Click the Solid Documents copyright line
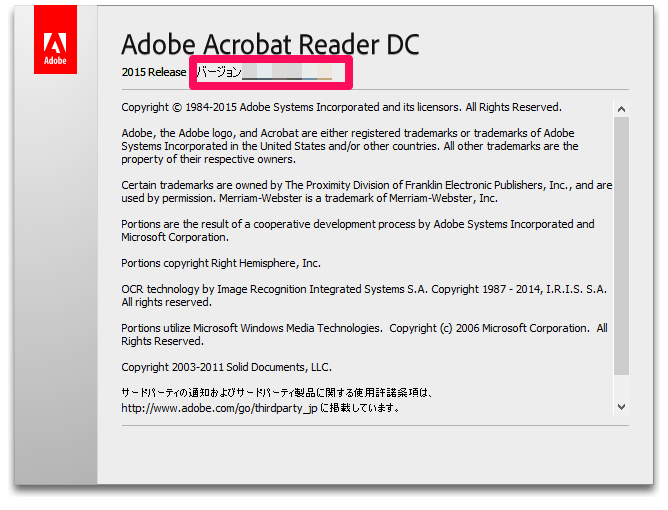 tap(226, 367)
